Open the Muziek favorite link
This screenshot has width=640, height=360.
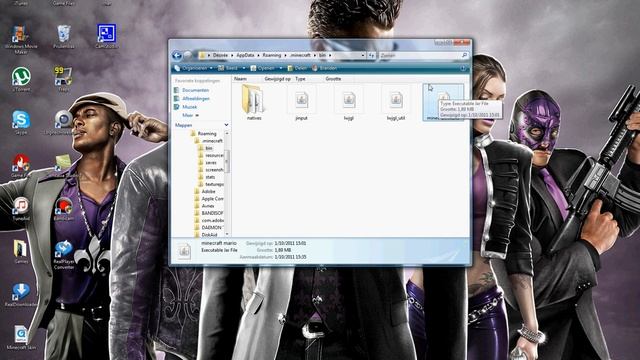189,107
